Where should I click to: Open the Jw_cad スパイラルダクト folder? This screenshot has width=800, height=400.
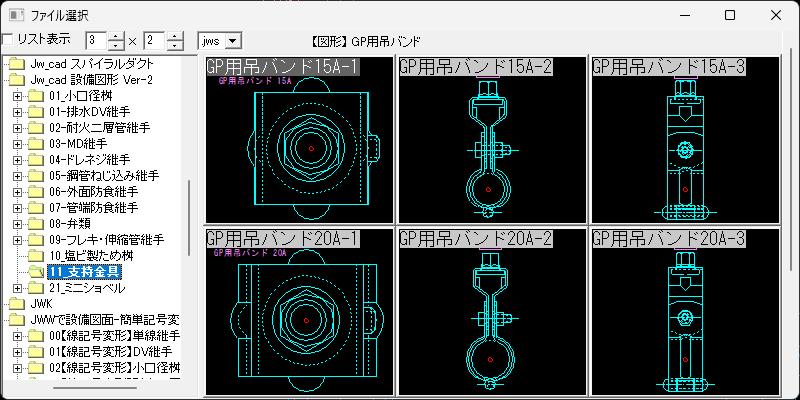92,64
